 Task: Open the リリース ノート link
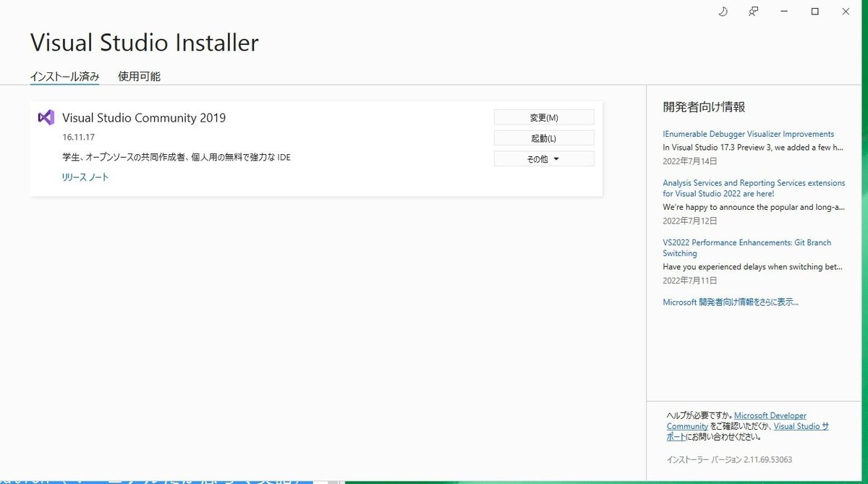coord(85,177)
